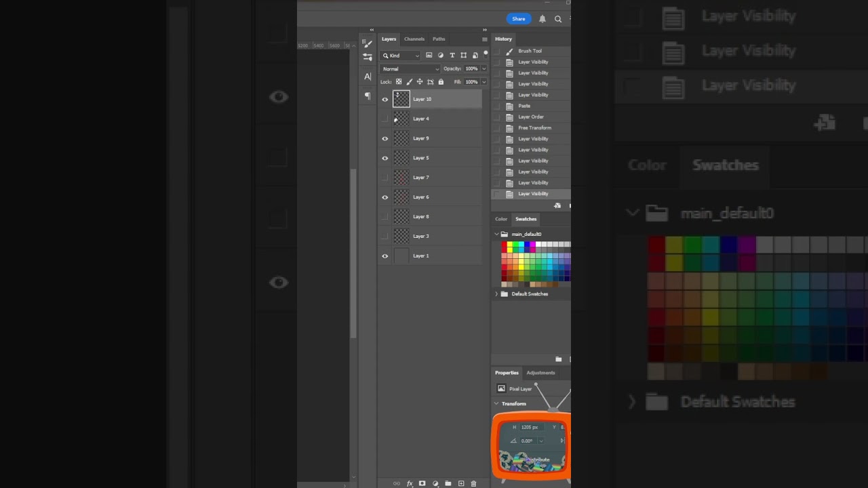Viewport: 868px width, 488px height.
Task: Show Layer 7 visibility box
Action: pos(385,178)
